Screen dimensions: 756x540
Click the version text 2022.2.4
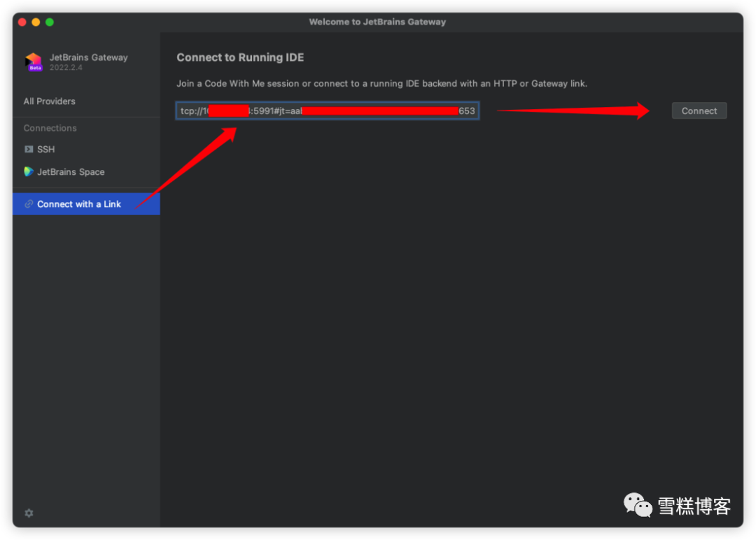tap(66, 67)
